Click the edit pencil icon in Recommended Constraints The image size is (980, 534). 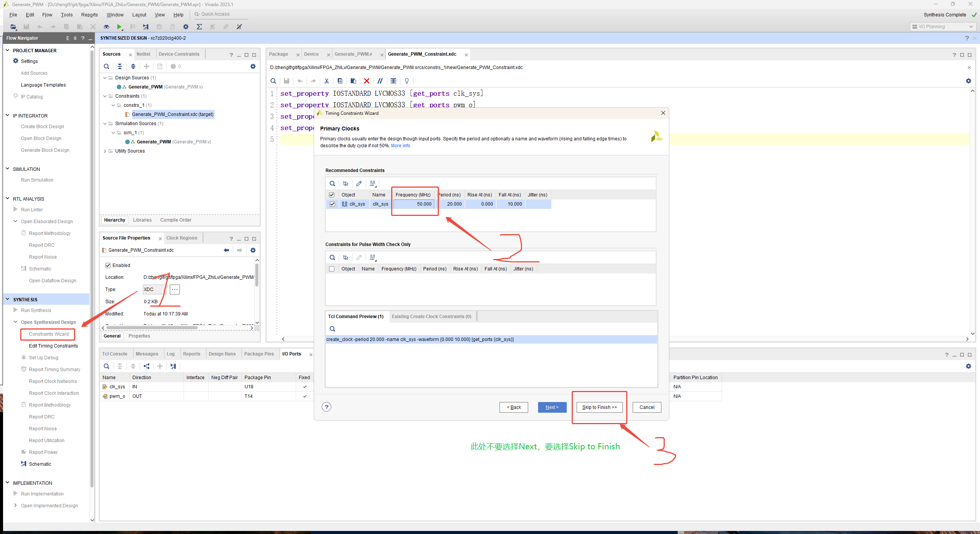click(359, 183)
